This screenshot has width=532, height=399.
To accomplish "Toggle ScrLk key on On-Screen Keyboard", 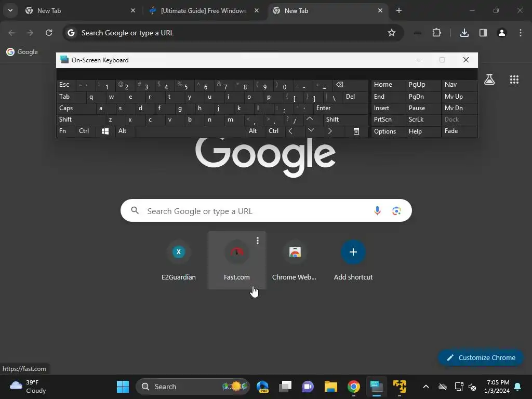I will click(423, 119).
